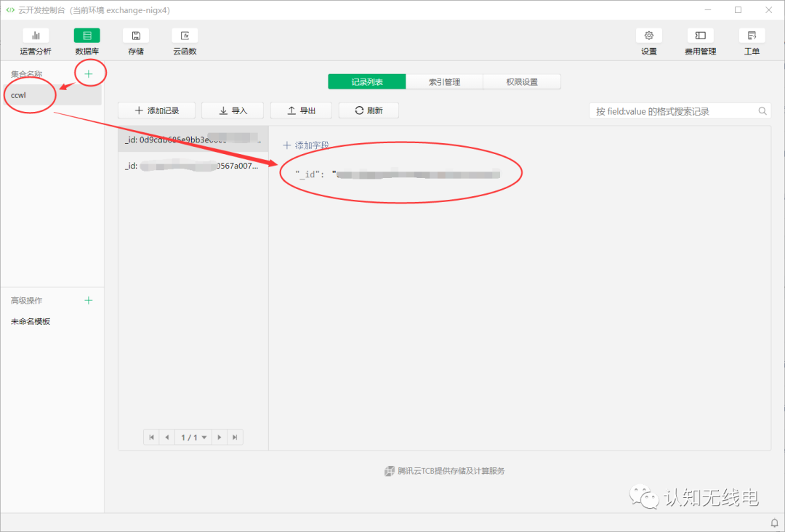This screenshot has width=785, height=532.
Task: Switch to the 权限设置 tab
Action: (522, 81)
